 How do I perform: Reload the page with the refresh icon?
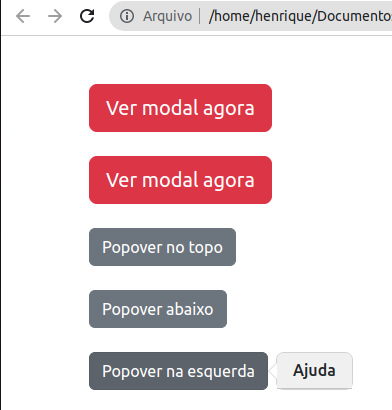[87, 16]
